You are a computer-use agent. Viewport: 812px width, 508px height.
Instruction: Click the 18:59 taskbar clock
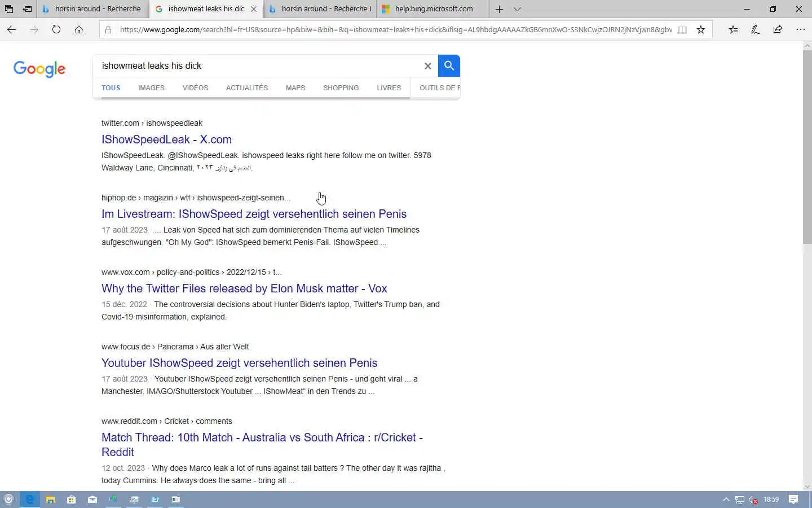[771, 500]
